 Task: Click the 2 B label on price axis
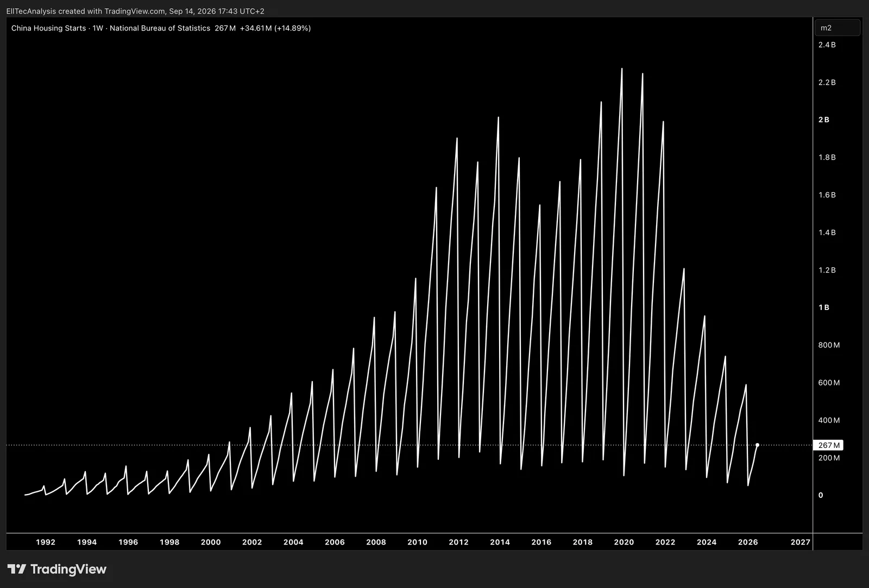[x=824, y=120]
